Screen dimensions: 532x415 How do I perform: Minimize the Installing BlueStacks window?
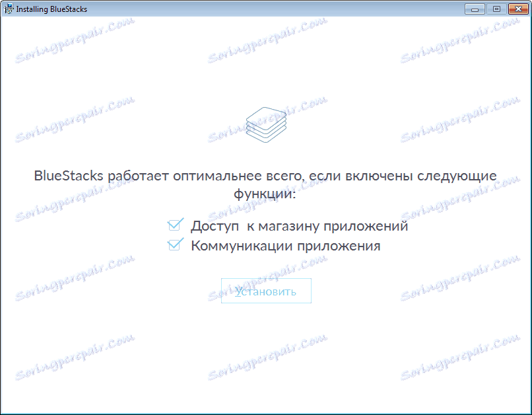[x=475, y=9]
